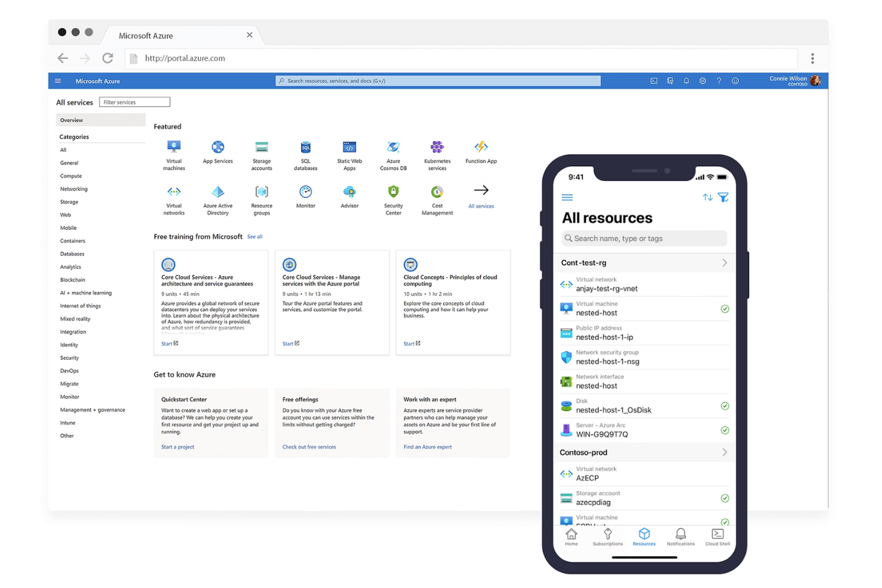This screenshot has width=882, height=588.
Task: Tap Subscriptions in the mobile navigation
Action: 607,536
